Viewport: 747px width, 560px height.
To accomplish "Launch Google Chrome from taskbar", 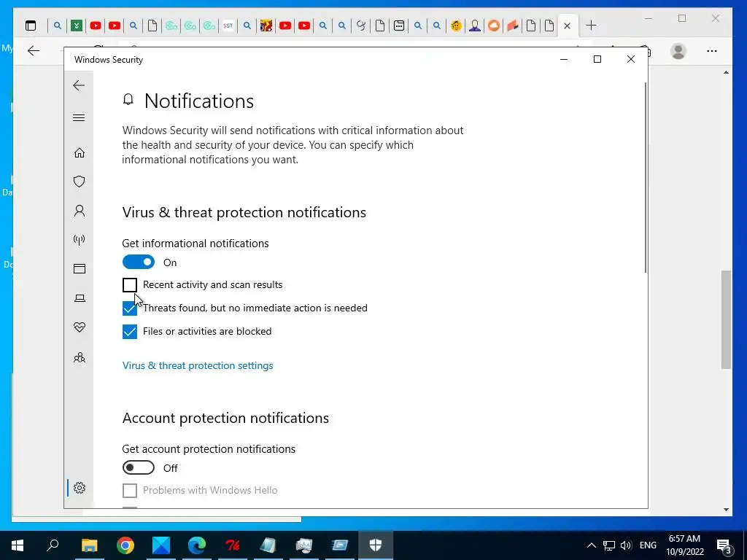I will click(x=125, y=545).
